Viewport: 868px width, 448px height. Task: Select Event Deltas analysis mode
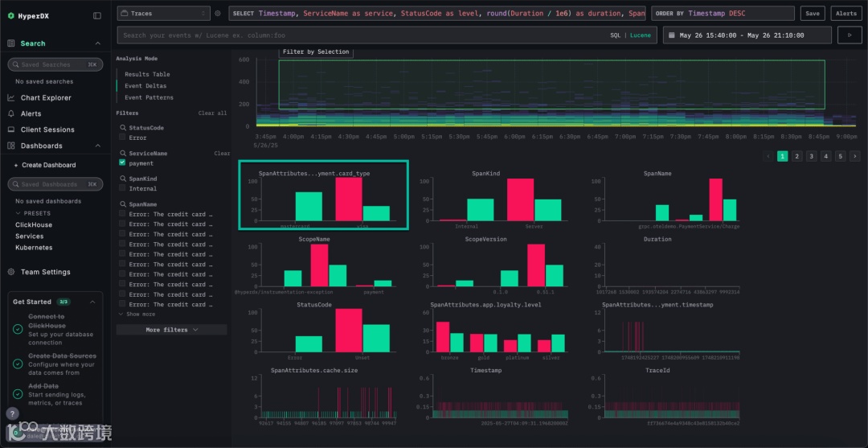[145, 86]
